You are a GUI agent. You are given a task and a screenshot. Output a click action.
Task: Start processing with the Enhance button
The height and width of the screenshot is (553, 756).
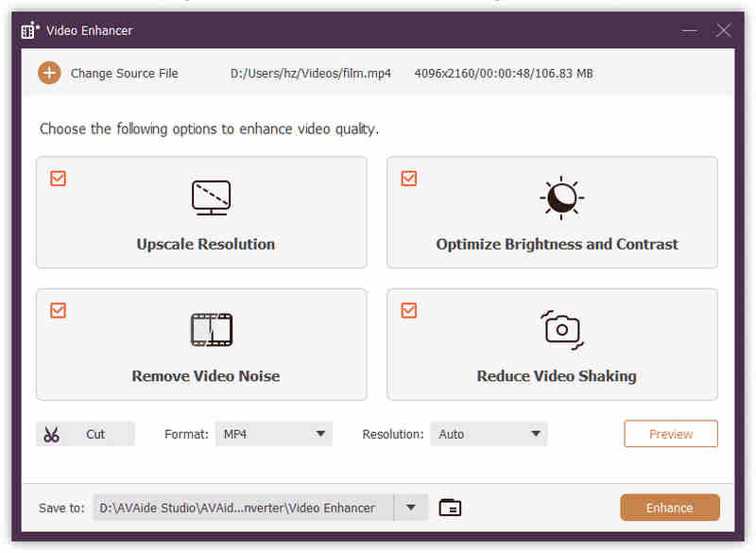pyautogui.click(x=670, y=508)
